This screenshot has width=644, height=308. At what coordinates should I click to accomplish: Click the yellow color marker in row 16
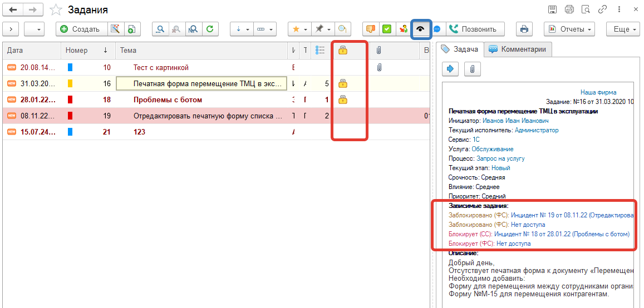[70, 84]
